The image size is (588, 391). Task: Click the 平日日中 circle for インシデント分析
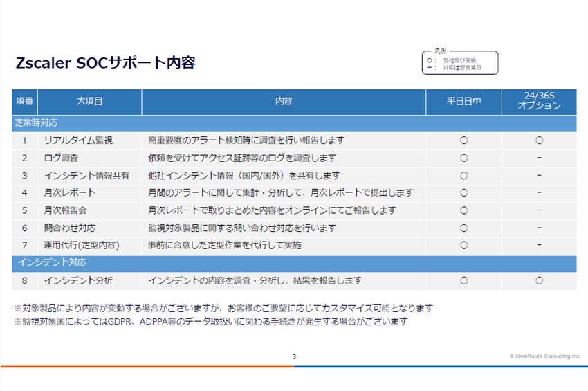[x=464, y=281]
